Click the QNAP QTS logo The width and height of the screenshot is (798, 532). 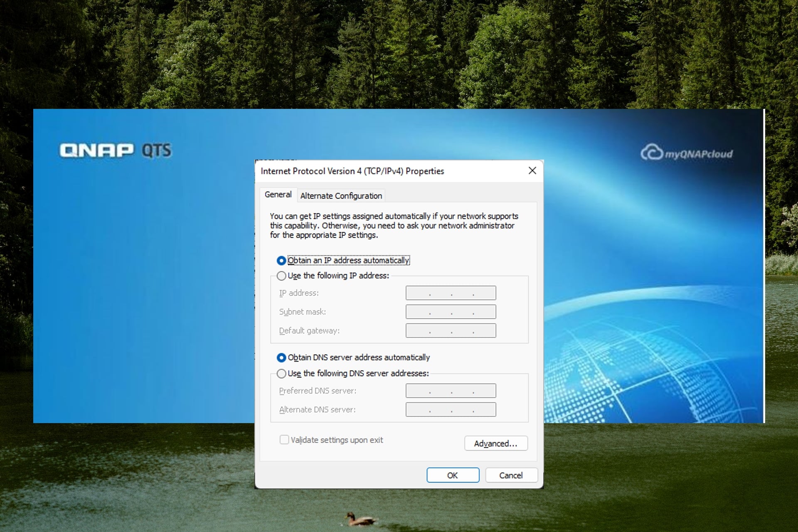click(115, 150)
